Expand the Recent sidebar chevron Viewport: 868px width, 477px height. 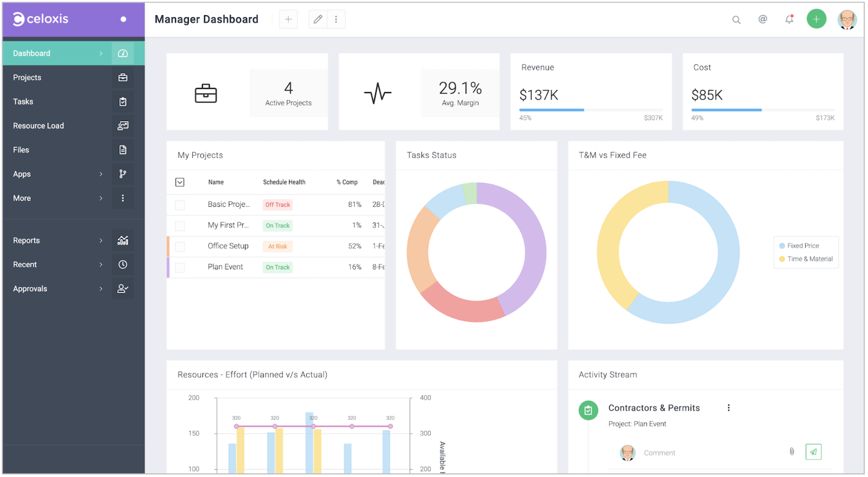(101, 264)
